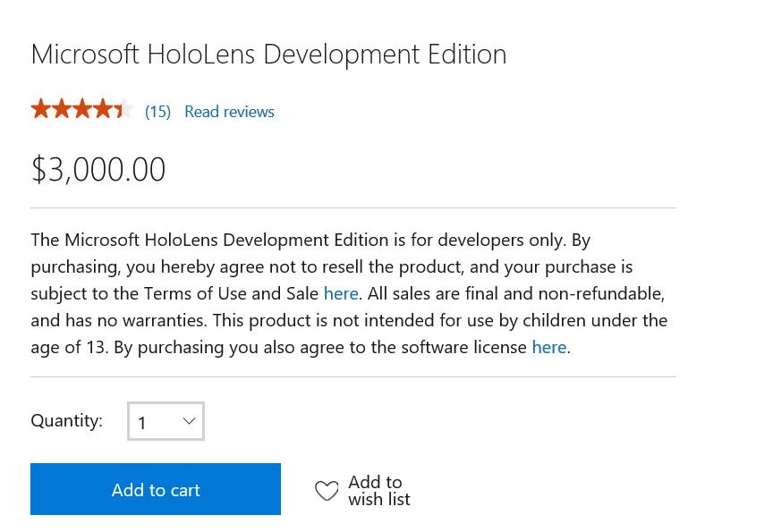Open the Quantity dropdown showing 1
The image size is (773, 532).
[x=166, y=420]
